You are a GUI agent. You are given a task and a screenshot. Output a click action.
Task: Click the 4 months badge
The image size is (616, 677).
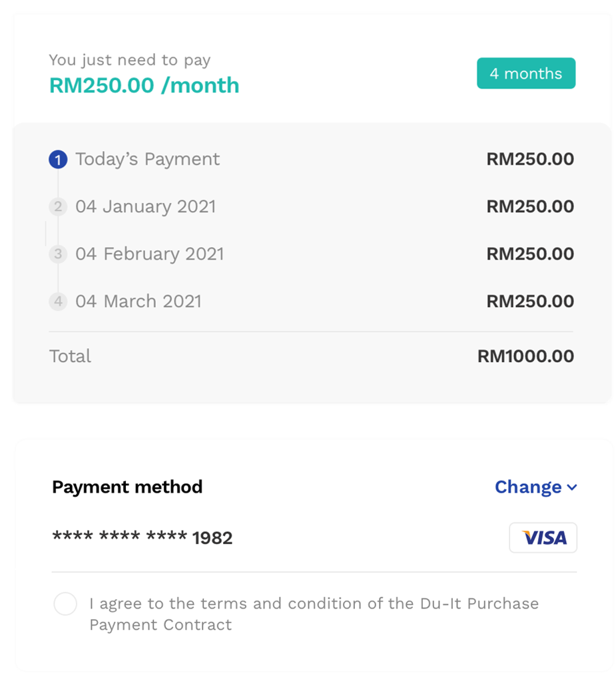(525, 74)
